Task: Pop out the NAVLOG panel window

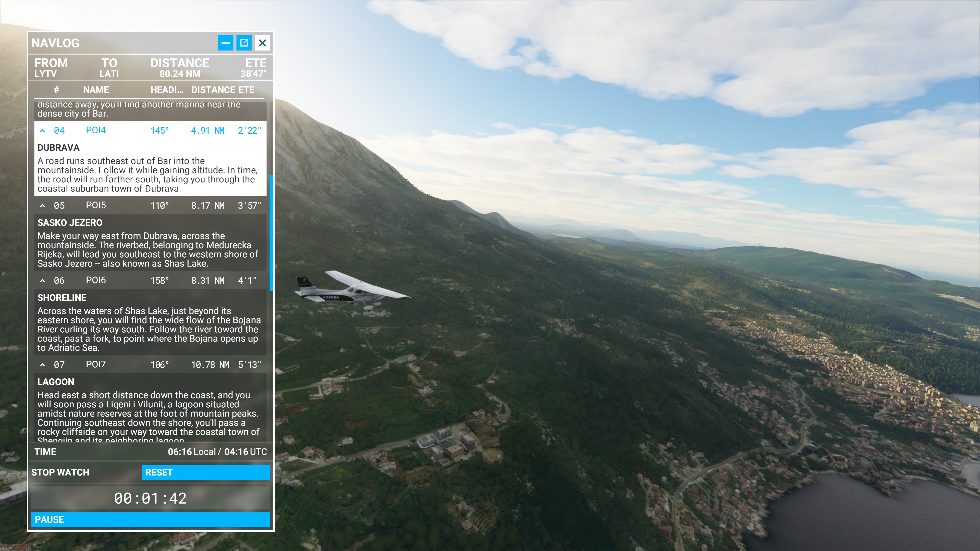Action: coord(244,43)
